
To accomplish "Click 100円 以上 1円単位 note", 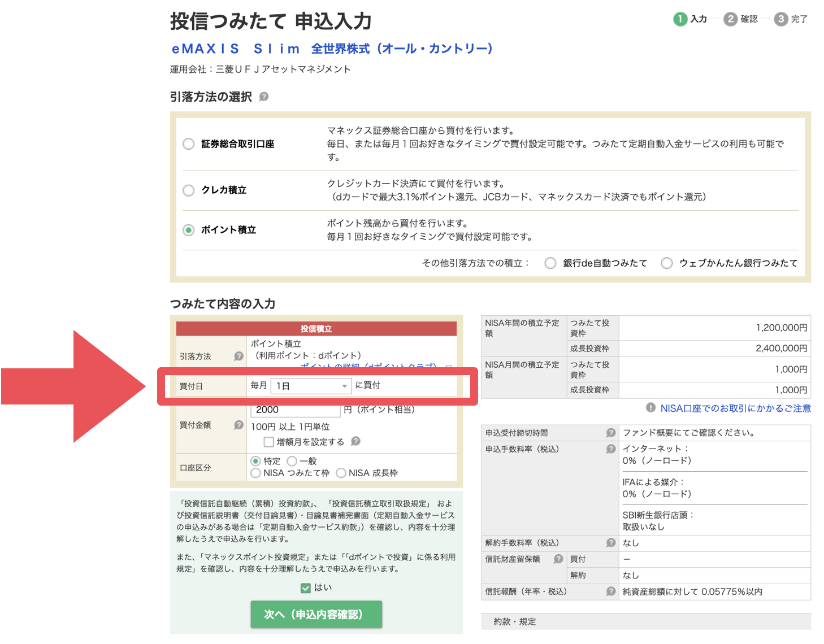I will [290, 427].
